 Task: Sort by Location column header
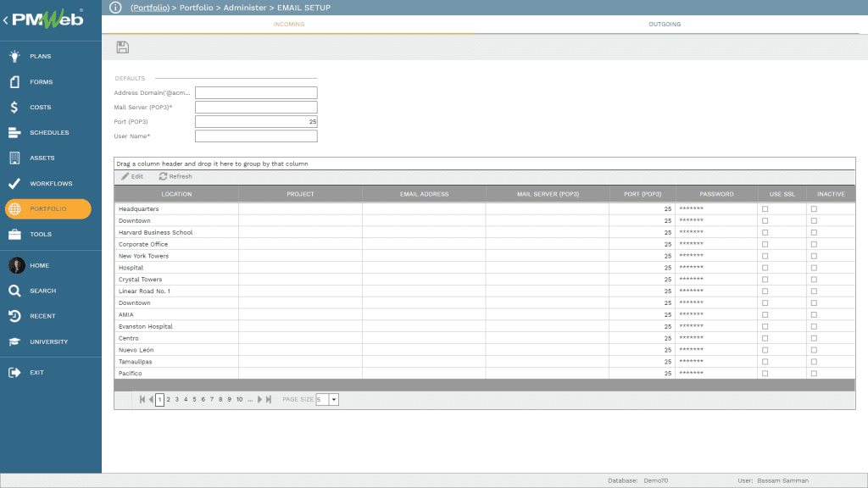click(x=176, y=194)
